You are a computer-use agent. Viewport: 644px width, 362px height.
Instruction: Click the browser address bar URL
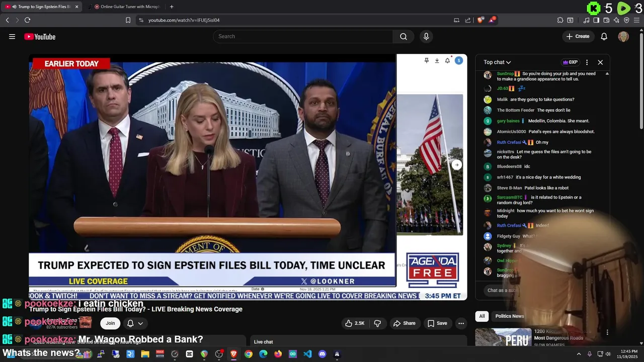(184, 20)
